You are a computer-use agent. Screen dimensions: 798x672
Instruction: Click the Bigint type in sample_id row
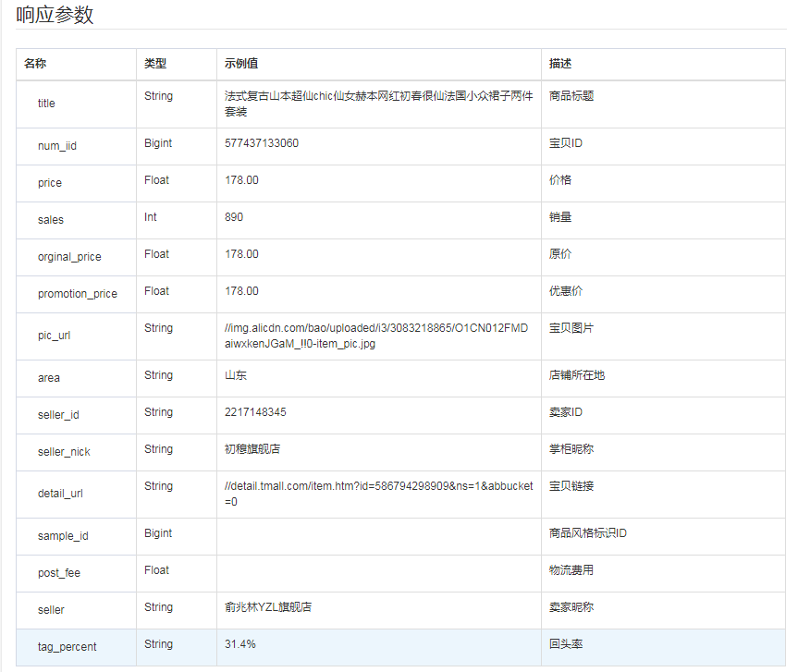158,533
